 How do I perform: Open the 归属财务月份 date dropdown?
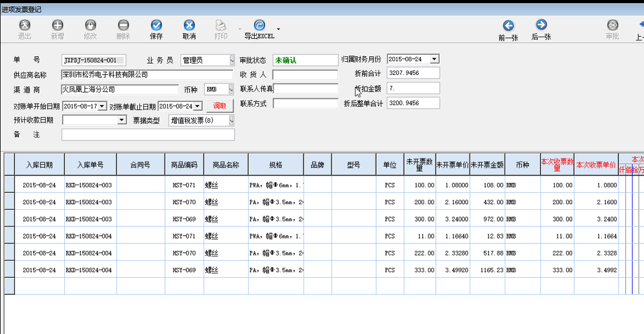click(434, 59)
